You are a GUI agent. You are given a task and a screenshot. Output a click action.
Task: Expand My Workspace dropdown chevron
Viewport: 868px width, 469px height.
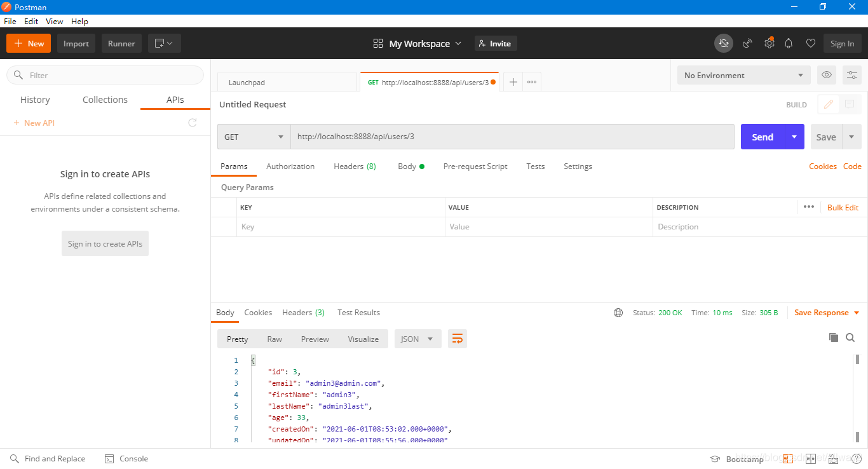click(458, 44)
